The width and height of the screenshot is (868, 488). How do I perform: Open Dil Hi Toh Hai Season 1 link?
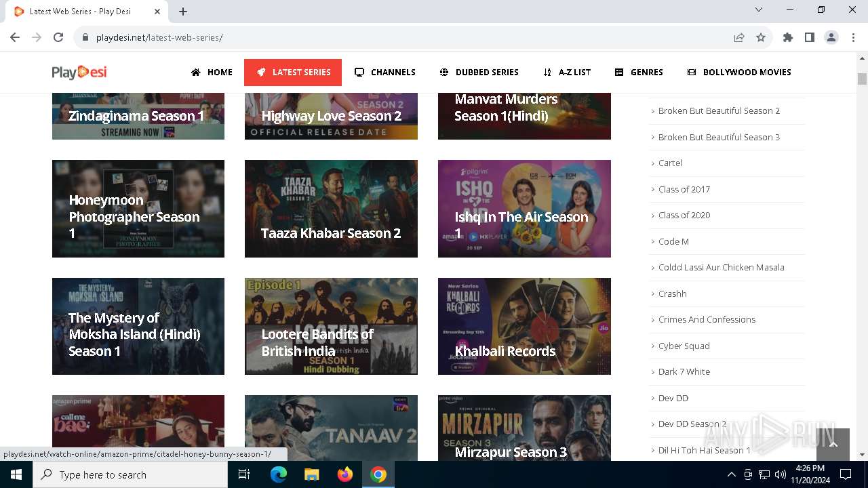pyautogui.click(x=705, y=450)
